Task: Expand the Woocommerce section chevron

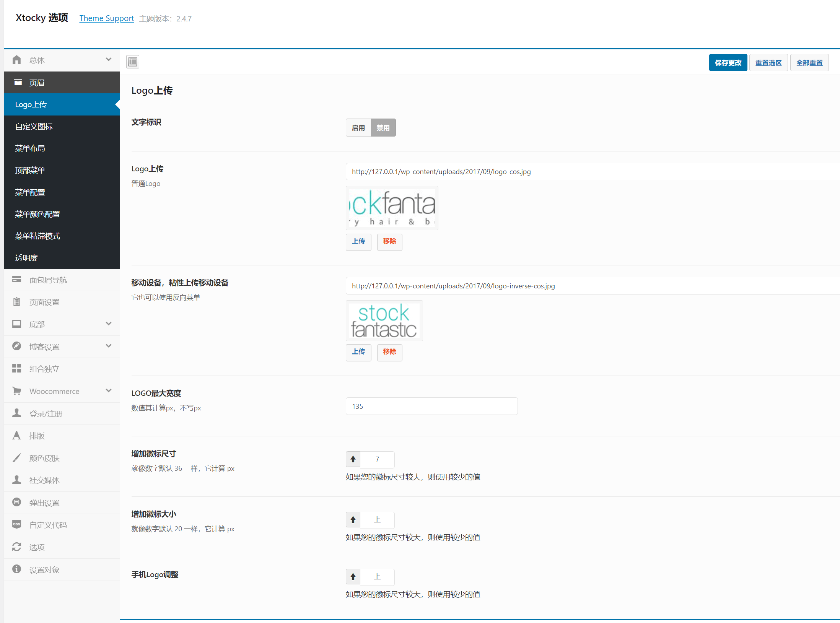Action: [x=109, y=391]
